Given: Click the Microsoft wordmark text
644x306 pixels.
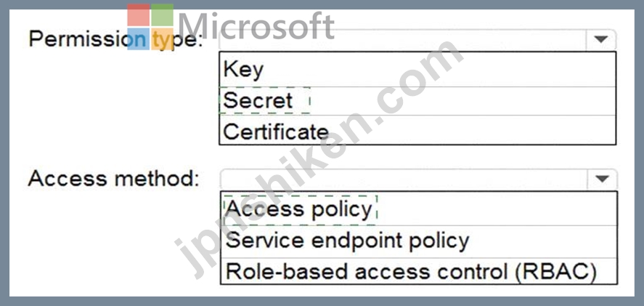Looking at the screenshot, I should [x=257, y=26].
